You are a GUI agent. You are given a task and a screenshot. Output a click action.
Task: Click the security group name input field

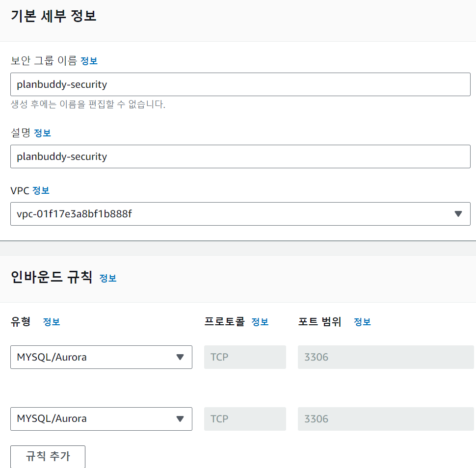click(240, 84)
